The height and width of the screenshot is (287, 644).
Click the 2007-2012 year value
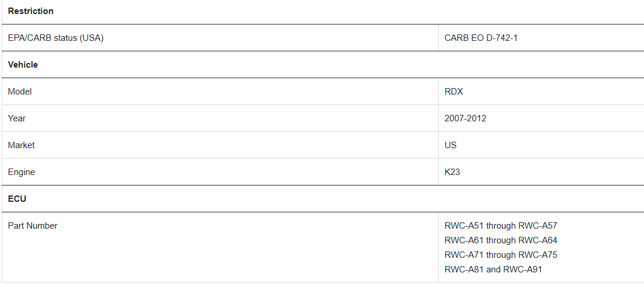click(x=465, y=118)
